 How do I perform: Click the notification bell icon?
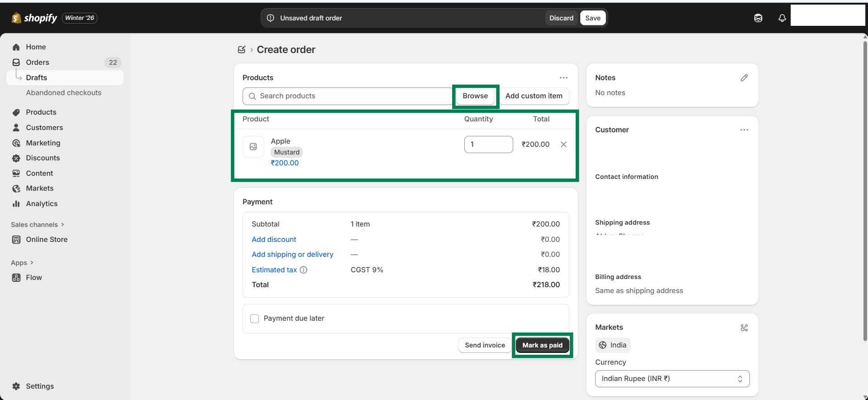(x=782, y=18)
